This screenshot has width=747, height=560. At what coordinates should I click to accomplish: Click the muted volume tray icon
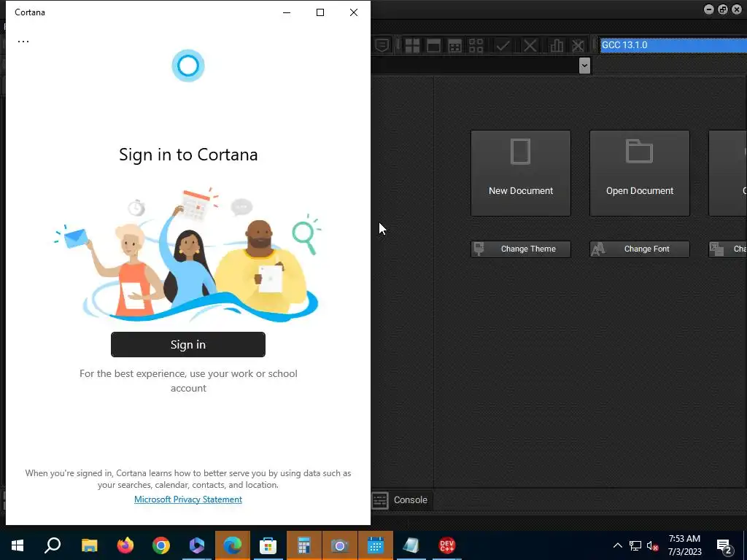click(x=653, y=545)
